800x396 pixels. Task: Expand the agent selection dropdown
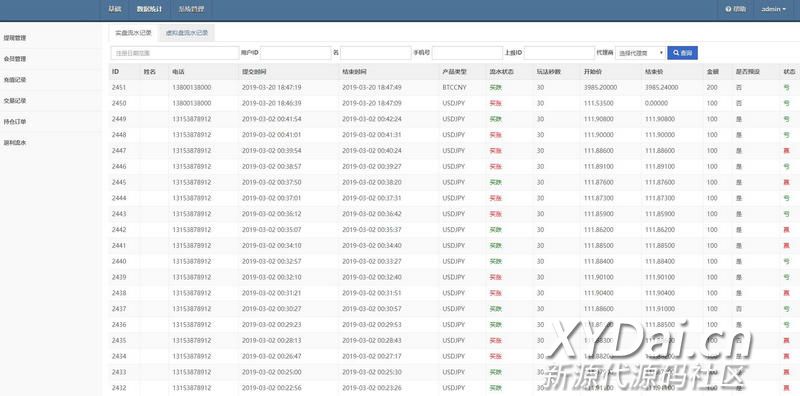point(640,53)
